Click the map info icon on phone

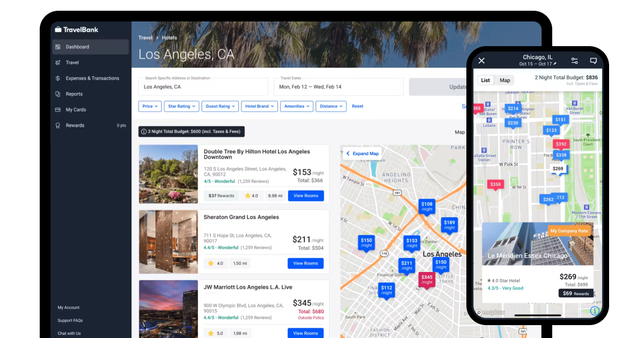(594, 311)
